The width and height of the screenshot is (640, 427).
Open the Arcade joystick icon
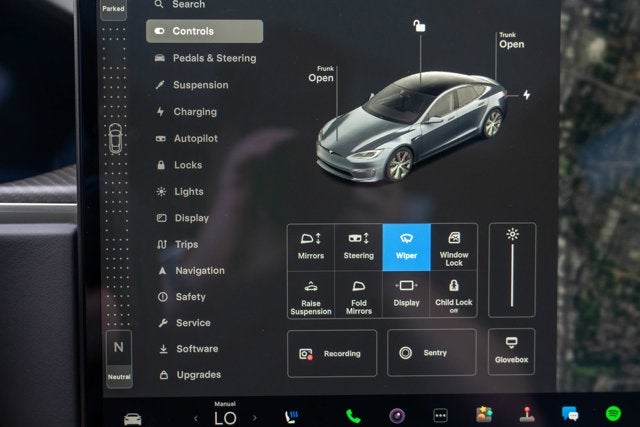point(527,414)
